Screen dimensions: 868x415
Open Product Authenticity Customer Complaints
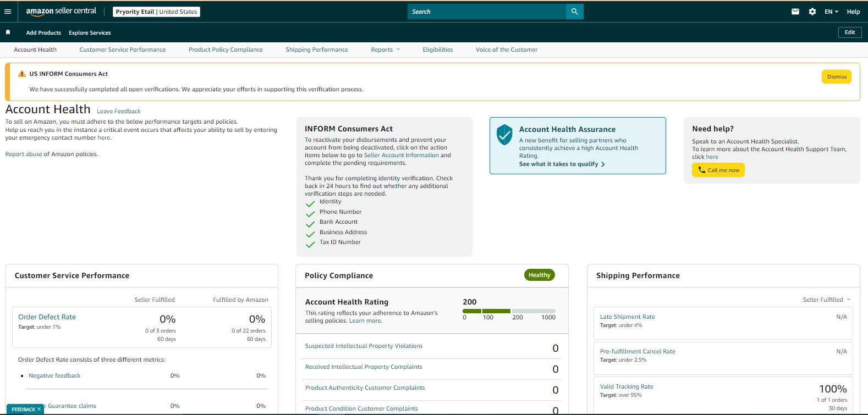point(365,388)
